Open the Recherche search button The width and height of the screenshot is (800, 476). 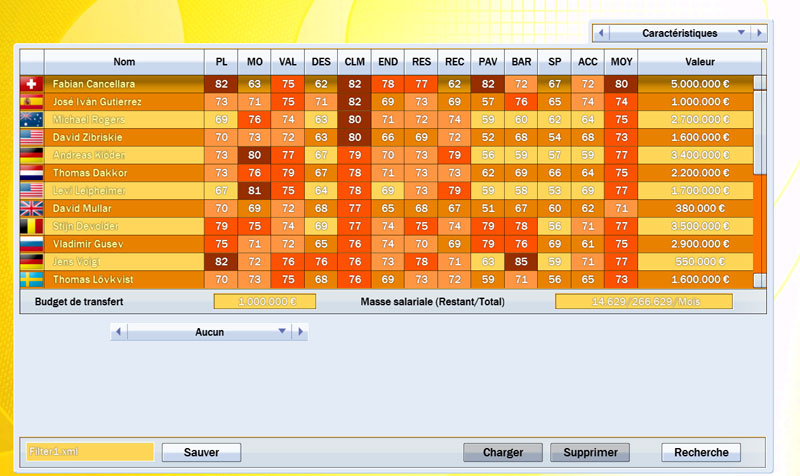pyautogui.click(x=701, y=453)
